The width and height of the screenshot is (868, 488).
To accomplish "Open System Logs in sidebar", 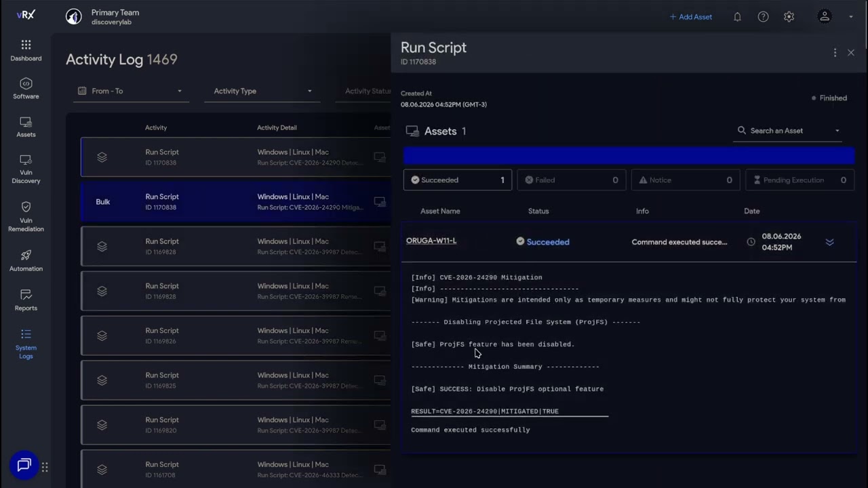I will click(x=26, y=344).
